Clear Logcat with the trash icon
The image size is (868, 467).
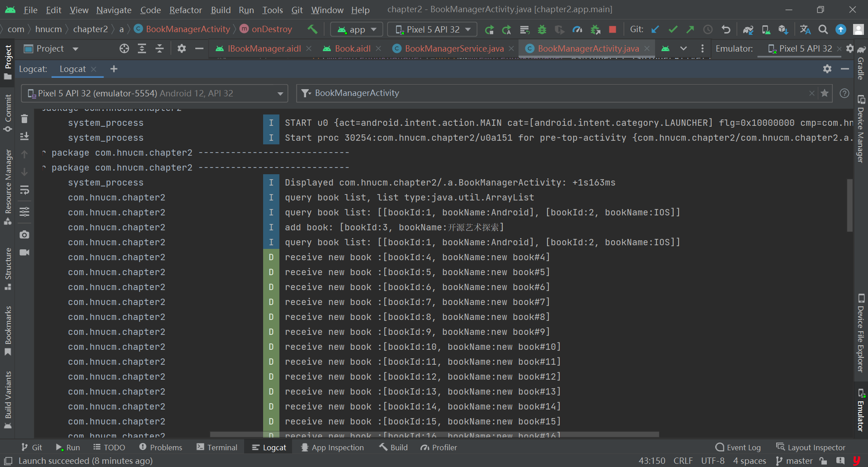pyautogui.click(x=24, y=119)
